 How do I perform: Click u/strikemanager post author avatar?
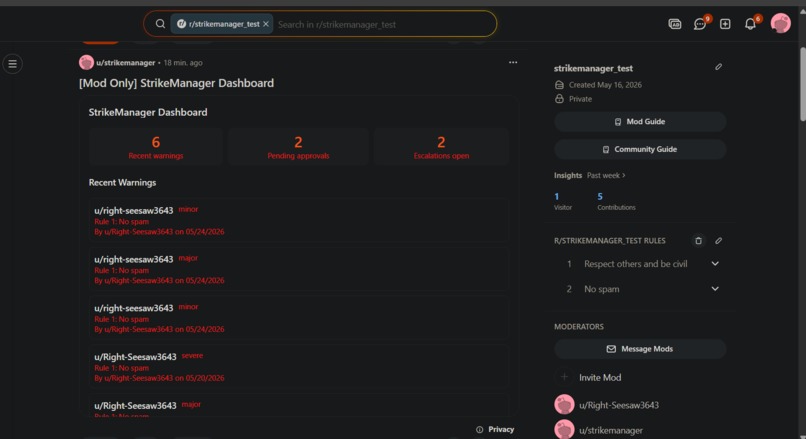click(86, 62)
